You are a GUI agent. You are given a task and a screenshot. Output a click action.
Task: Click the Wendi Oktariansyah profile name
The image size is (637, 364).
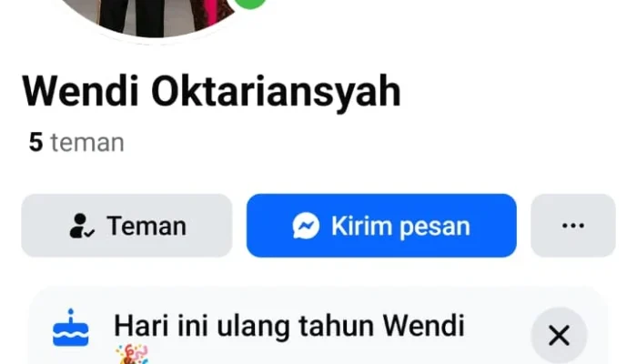click(212, 92)
